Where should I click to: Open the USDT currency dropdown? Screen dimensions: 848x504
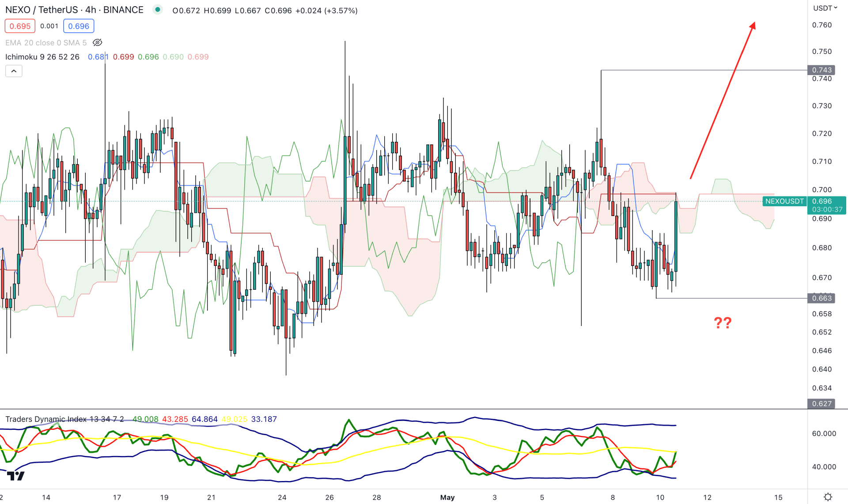pyautogui.click(x=825, y=8)
